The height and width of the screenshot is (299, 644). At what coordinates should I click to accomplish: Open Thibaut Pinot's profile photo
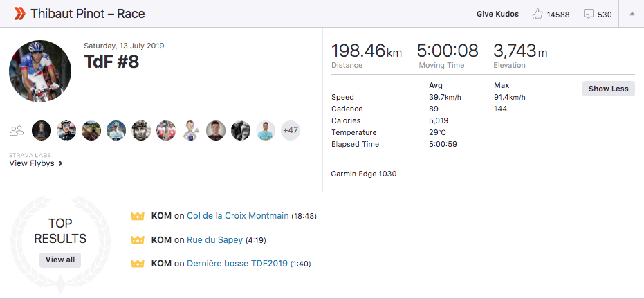tap(40, 71)
